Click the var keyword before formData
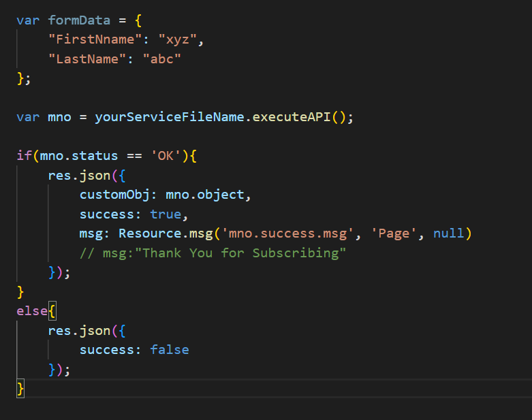The height and width of the screenshot is (420, 532). (x=28, y=20)
